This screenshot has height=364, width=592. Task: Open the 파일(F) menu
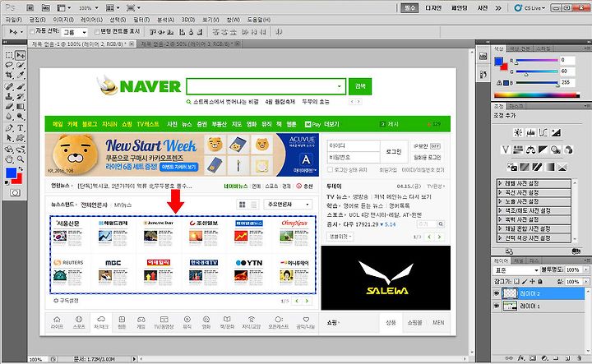[14, 20]
